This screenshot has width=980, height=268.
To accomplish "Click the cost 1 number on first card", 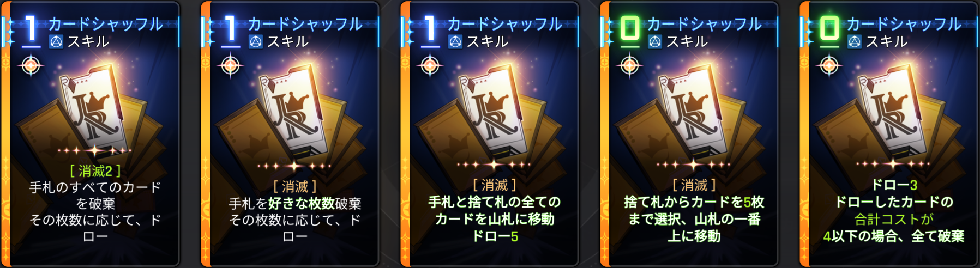I will click(x=31, y=29).
